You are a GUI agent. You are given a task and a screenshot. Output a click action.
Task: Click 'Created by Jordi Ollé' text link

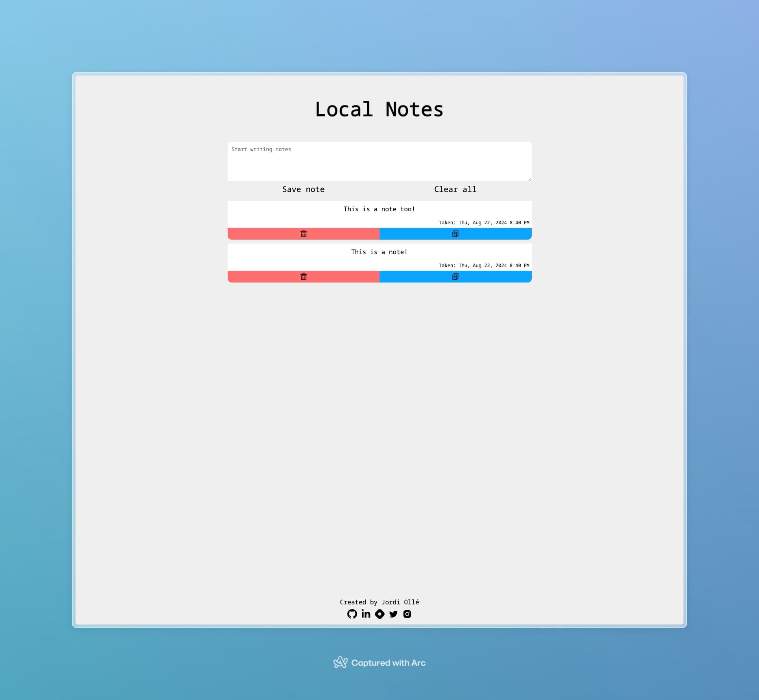(x=379, y=601)
